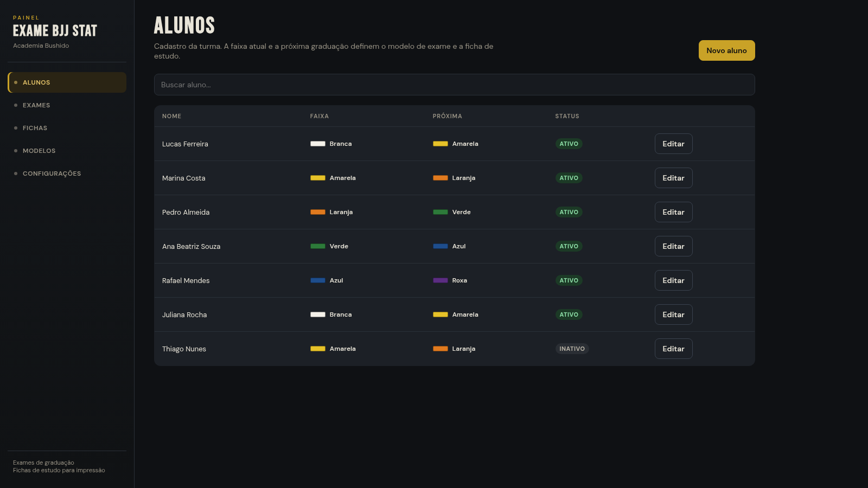Click Thiago Nunes' yellow current belt swatch
The width and height of the screenshot is (868, 488).
(318, 349)
